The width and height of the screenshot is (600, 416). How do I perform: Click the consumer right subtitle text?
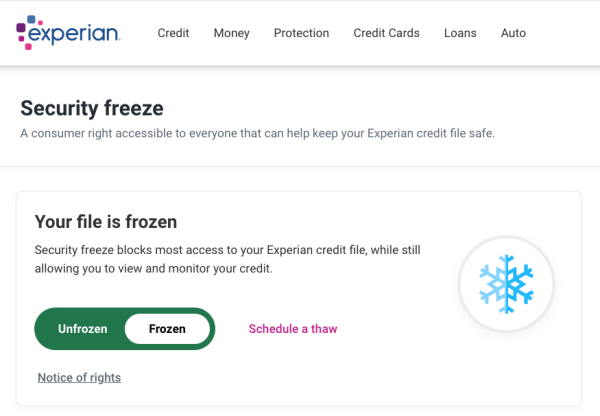click(257, 134)
